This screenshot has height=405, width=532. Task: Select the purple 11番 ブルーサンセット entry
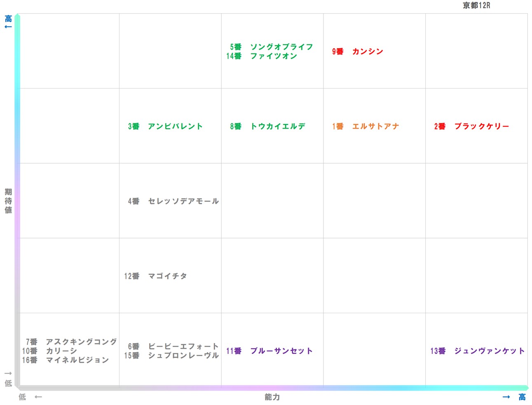(x=269, y=351)
